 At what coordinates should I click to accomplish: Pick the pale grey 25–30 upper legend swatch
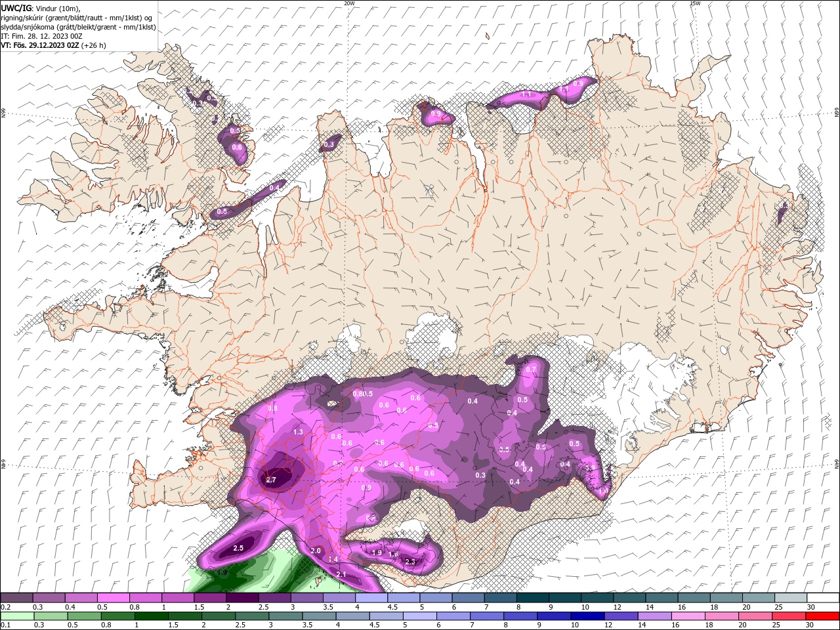pos(790,598)
